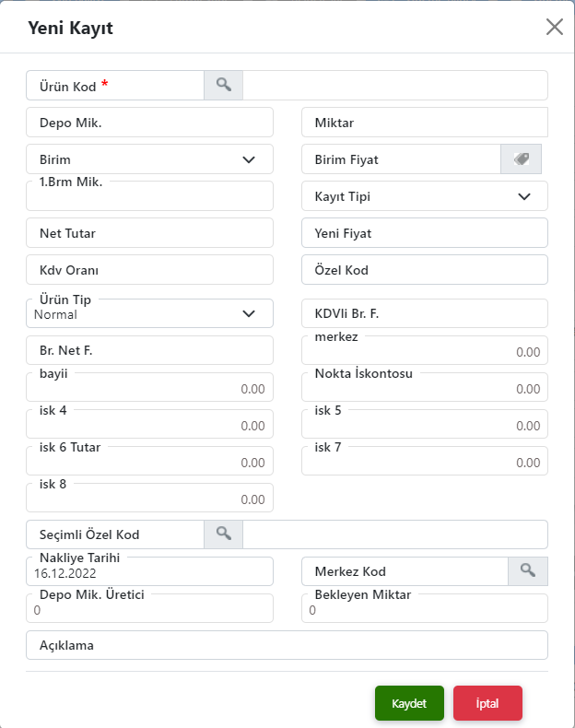Click into the Yeni Fiyat field

click(425, 233)
